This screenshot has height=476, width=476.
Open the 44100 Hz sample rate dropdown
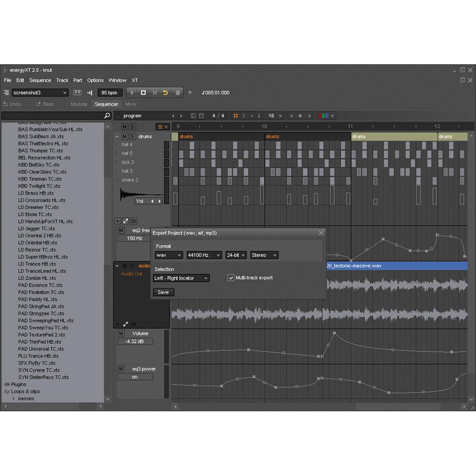[x=204, y=255]
